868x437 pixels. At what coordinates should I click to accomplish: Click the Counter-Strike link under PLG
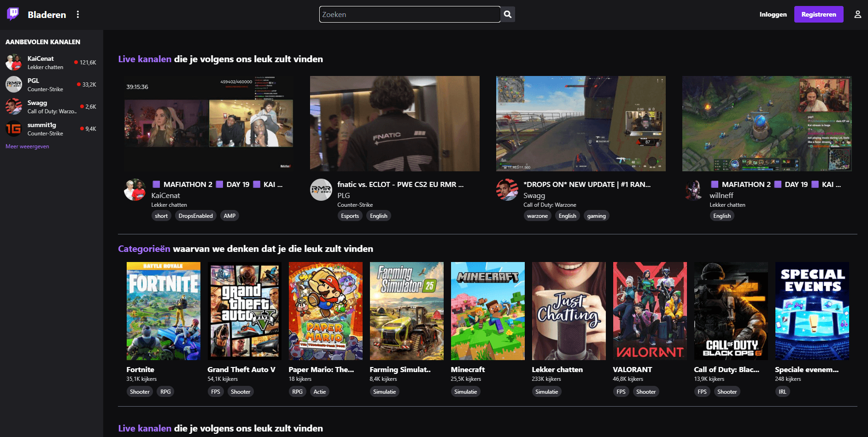pyautogui.click(x=355, y=205)
